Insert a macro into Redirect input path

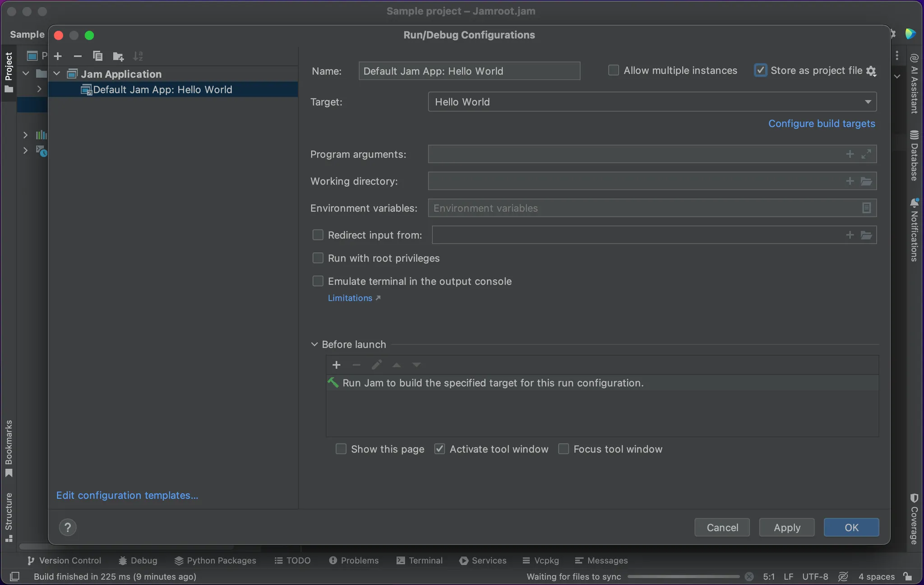pyautogui.click(x=850, y=235)
